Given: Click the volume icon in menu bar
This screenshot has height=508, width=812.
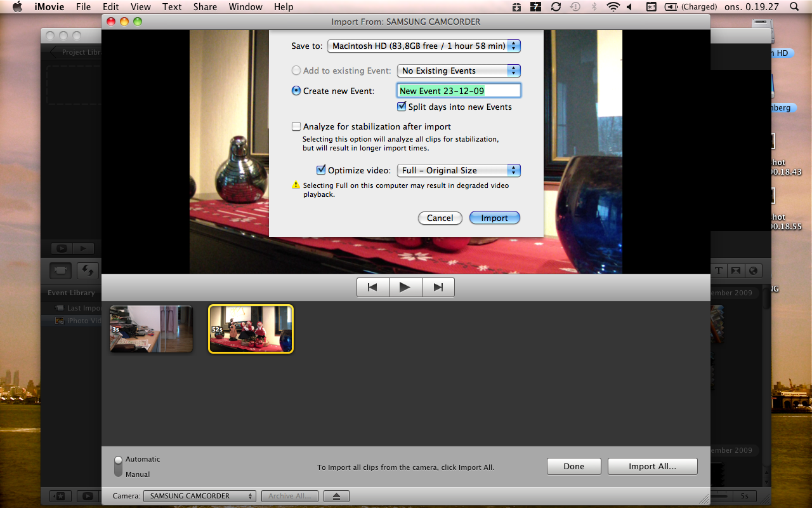Looking at the screenshot, I should tap(629, 7).
